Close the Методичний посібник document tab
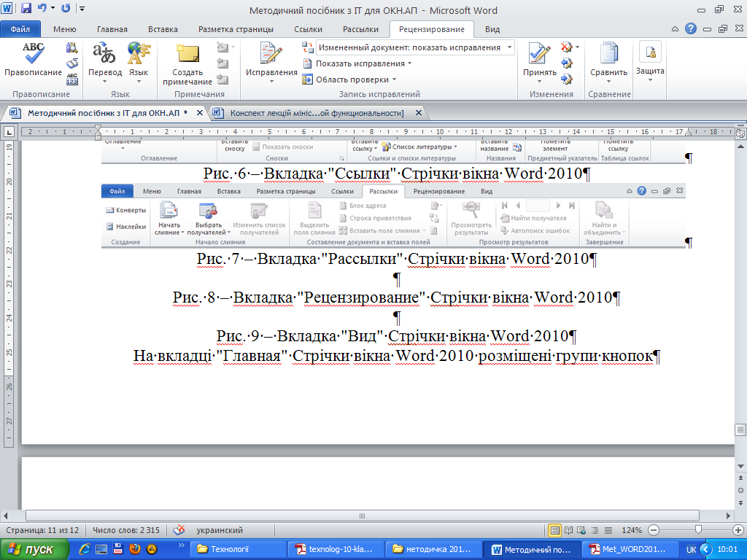Viewport: 747px width, 560px height. (x=200, y=113)
